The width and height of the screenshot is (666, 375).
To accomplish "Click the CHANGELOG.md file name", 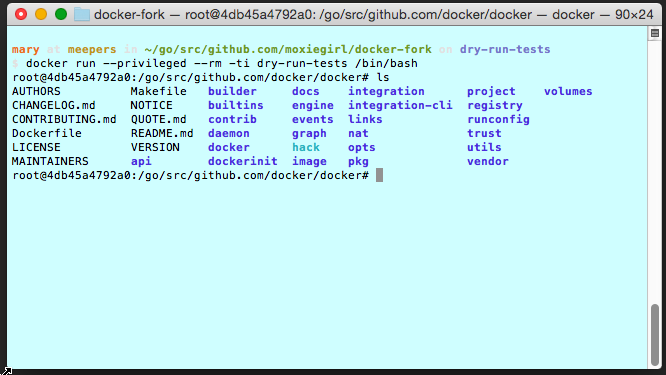I will (x=54, y=105).
